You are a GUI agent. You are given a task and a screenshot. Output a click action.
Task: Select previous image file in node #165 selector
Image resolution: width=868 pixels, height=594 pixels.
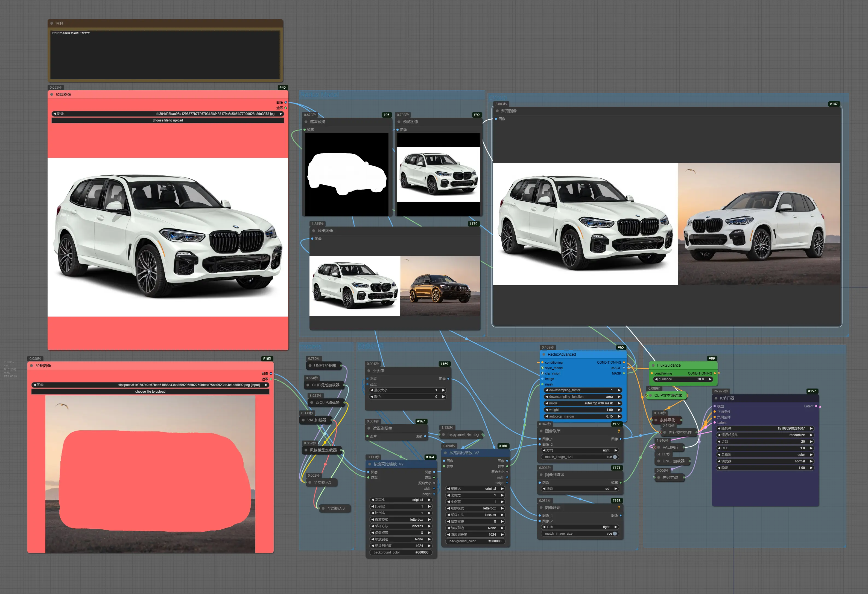[34, 385]
